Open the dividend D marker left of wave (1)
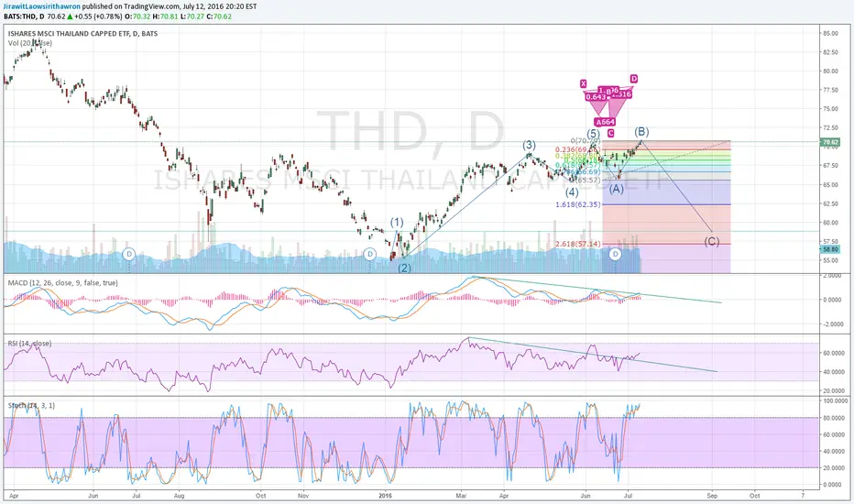The width and height of the screenshot is (854, 504). tap(370, 254)
